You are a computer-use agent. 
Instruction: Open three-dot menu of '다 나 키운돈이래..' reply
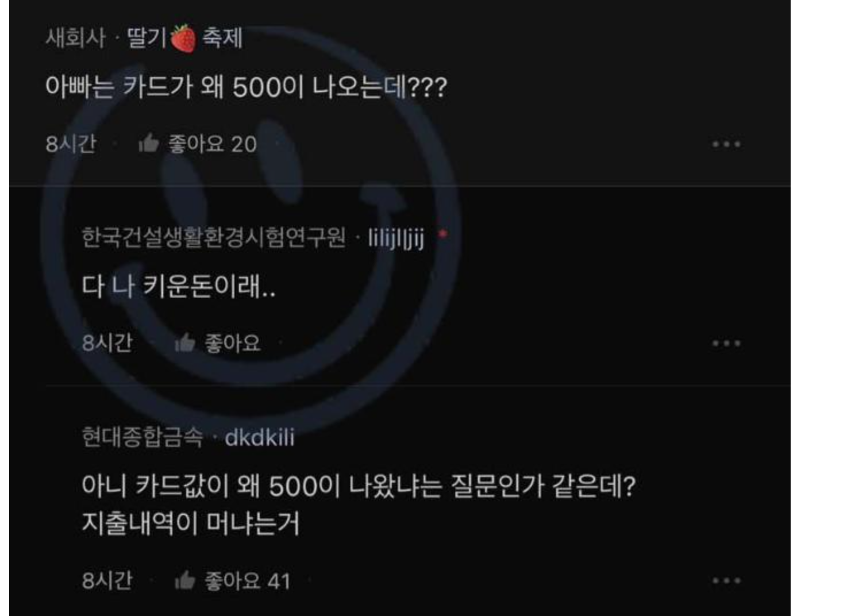click(726, 343)
